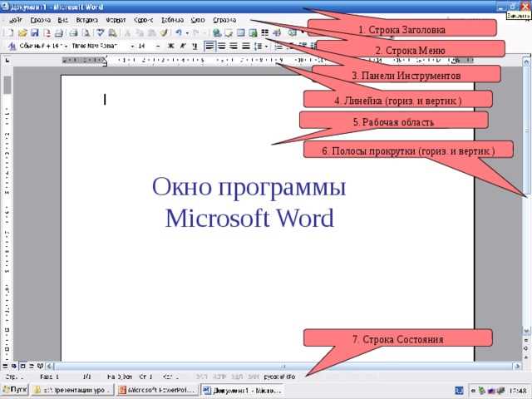Switch to Outline view icon
The image size is (532, 399).
click(x=32, y=366)
